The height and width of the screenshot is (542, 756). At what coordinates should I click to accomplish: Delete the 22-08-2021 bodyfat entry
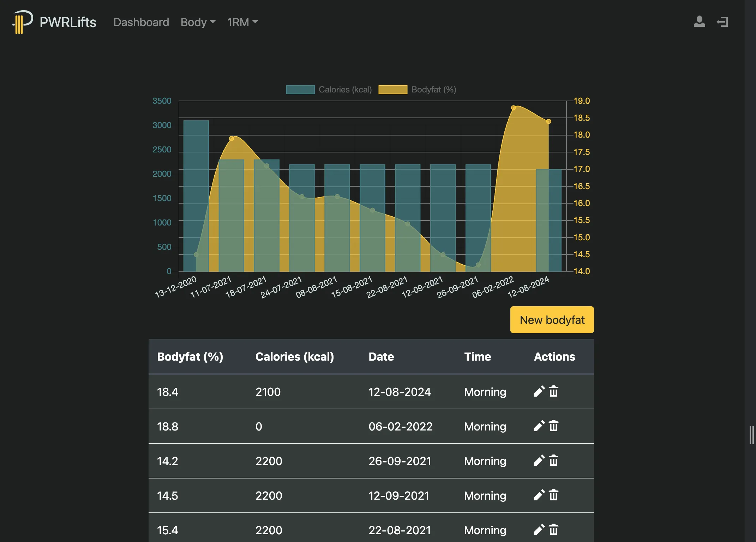pos(553,530)
